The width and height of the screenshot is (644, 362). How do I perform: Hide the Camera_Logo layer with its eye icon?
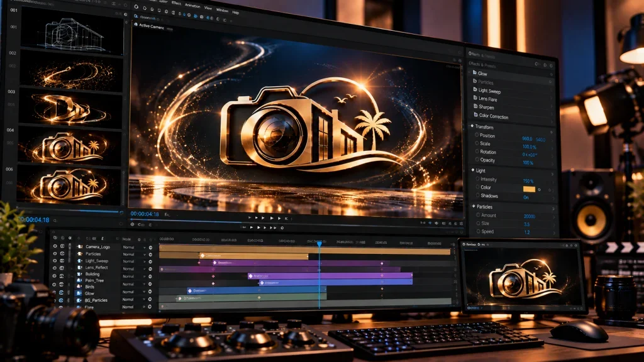pos(55,246)
